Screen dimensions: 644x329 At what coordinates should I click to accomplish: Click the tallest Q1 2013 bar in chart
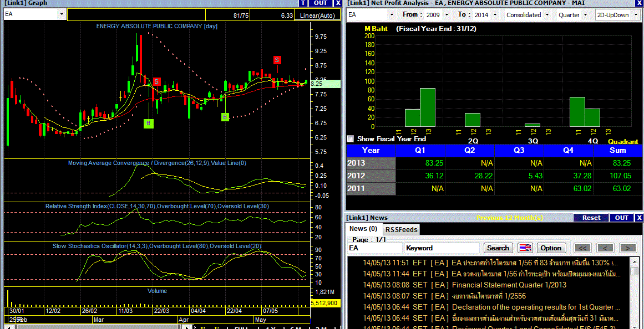(428, 107)
